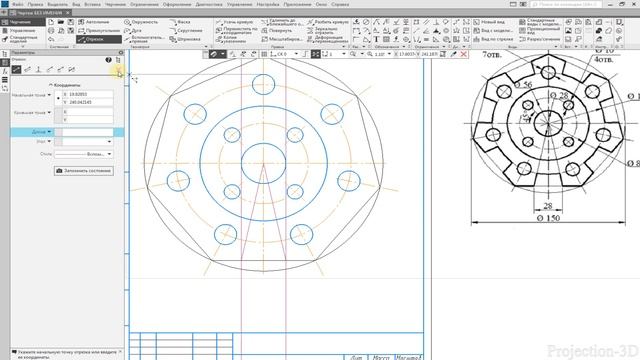
Task: Open the СК 0 coordinate system dropdown
Action: 296,54
